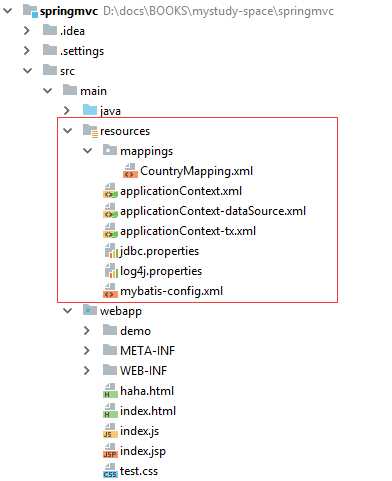
Task: Open jdbc.properties file name
Action: click(x=160, y=251)
